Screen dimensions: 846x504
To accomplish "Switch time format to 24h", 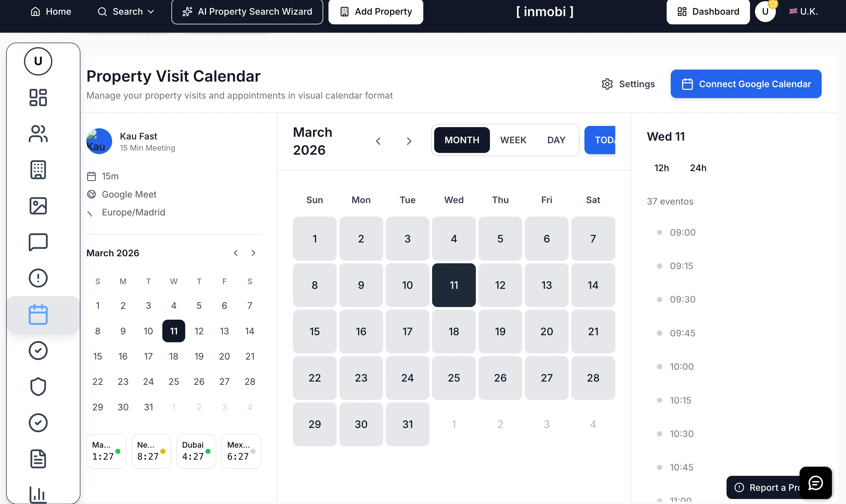I will [698, 167].
